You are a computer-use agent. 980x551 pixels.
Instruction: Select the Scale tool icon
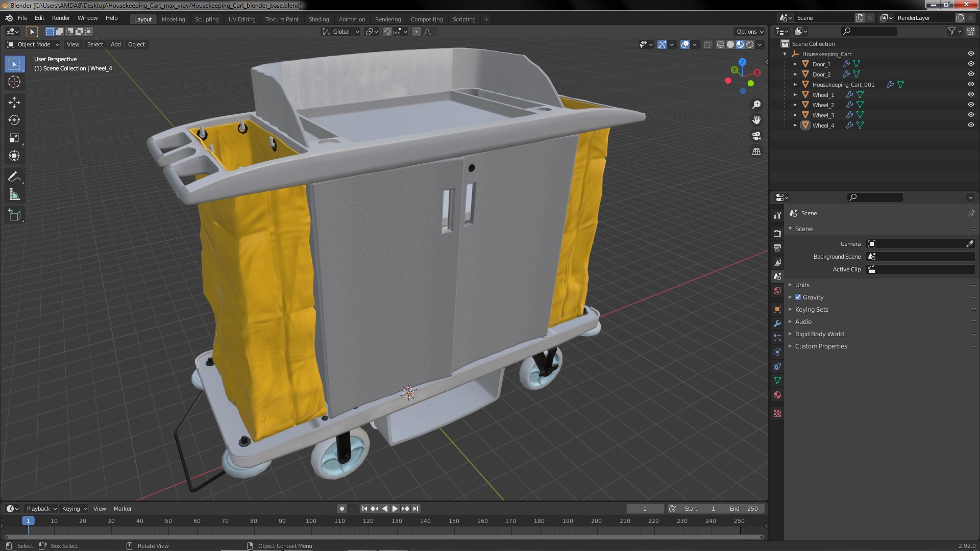coord(14,138)
